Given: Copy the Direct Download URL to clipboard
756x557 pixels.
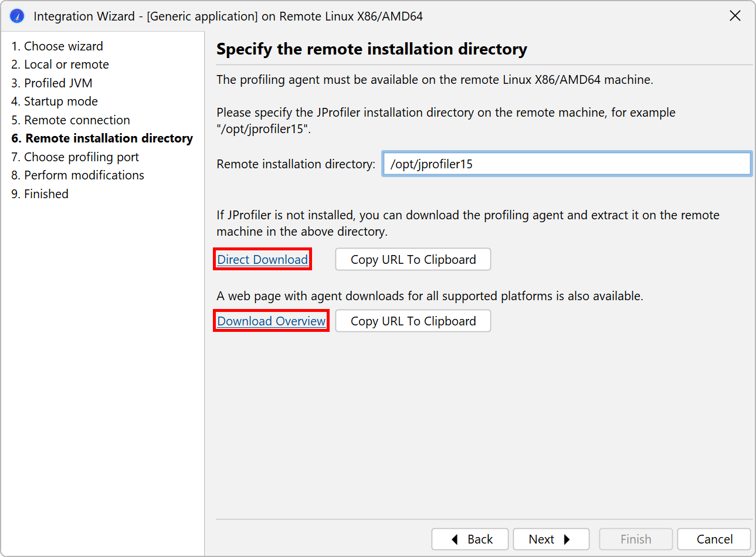Looking at the screenshot, I should click(413, 259).
